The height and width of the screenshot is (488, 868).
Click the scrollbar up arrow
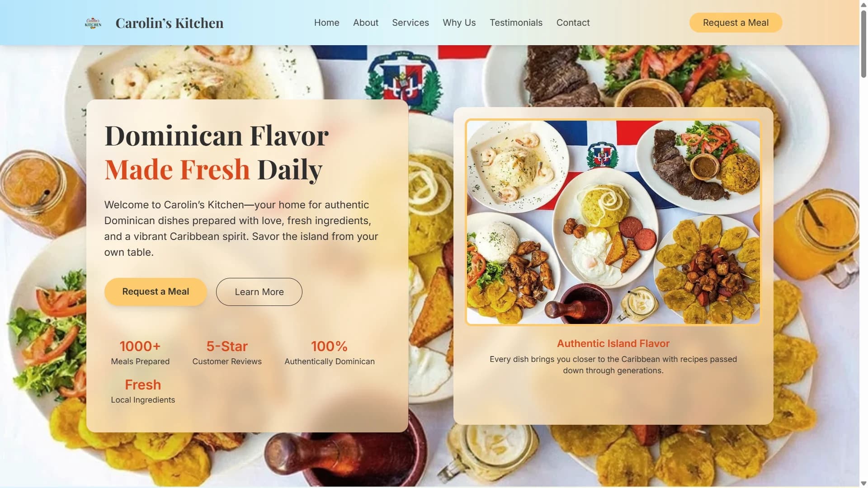[863, 4]
